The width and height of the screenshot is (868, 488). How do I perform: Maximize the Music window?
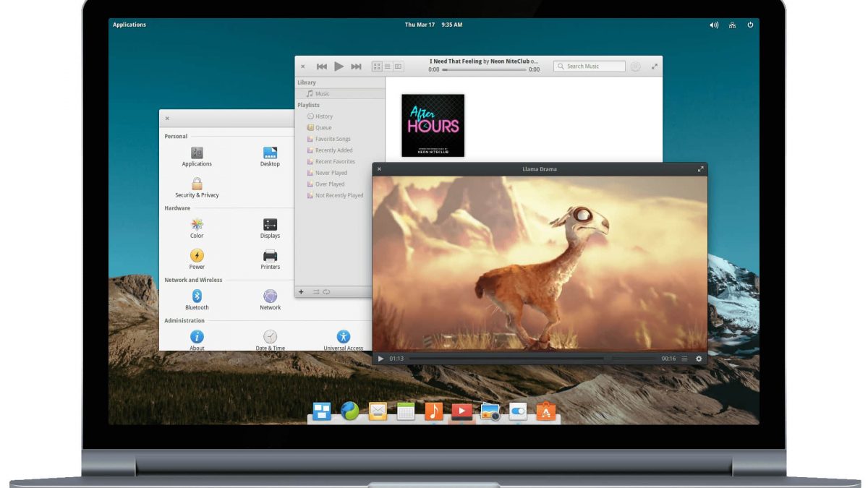(655, 67)
